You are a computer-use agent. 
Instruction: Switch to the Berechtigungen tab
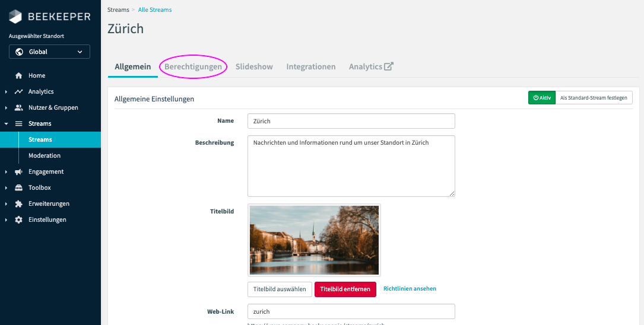click(193, 67)
